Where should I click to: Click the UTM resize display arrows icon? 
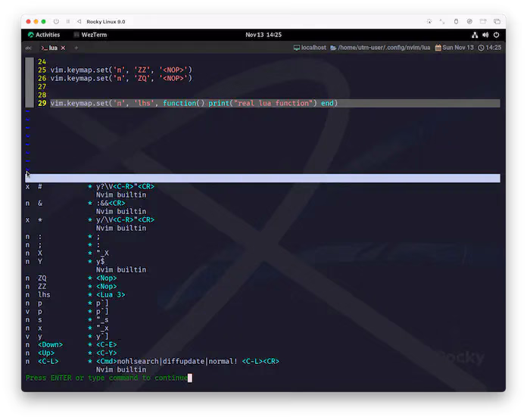[x=442, y=21]
